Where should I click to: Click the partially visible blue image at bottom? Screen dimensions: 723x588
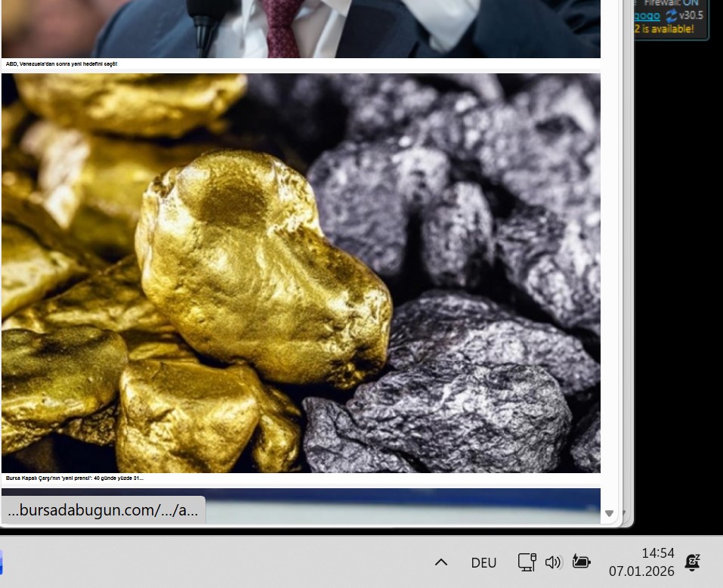[x=400, y=505]
